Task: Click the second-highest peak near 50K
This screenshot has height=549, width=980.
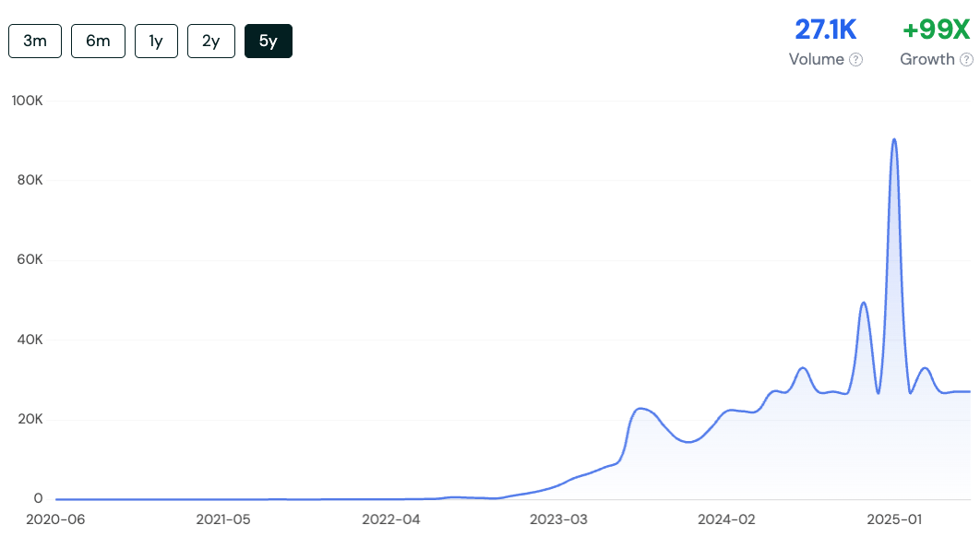Action: point(864,304)
